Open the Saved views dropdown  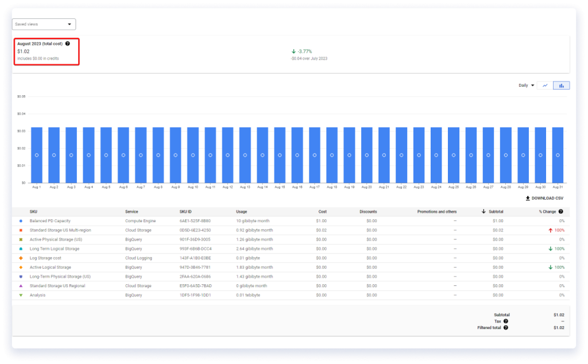(44, 24)
